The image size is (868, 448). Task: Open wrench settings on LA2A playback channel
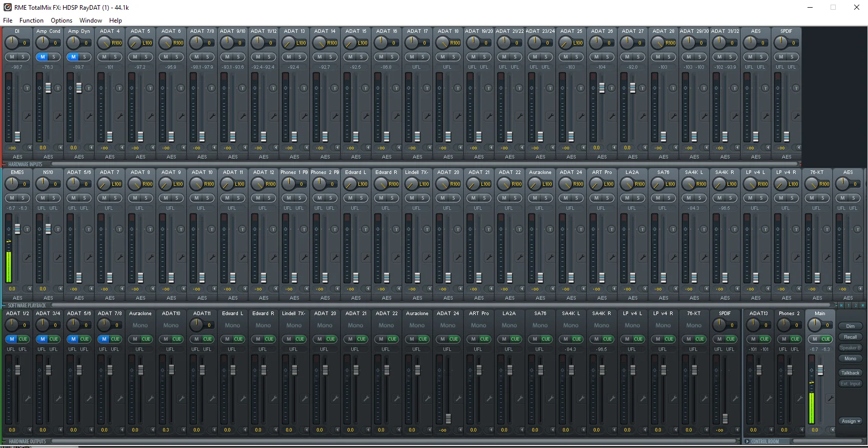(x=642, y=257)
